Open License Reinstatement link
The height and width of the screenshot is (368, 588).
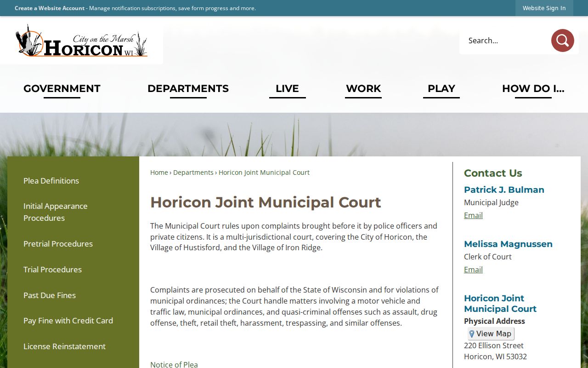point(64,346)
